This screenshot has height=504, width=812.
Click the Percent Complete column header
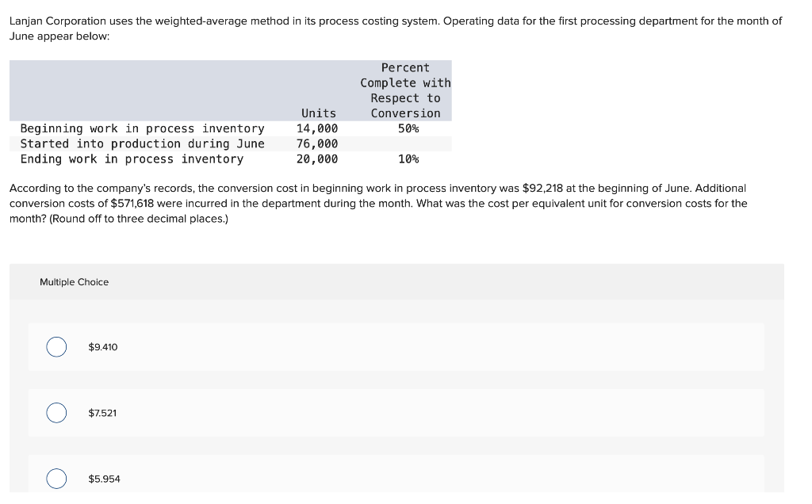tap(405, 90)
